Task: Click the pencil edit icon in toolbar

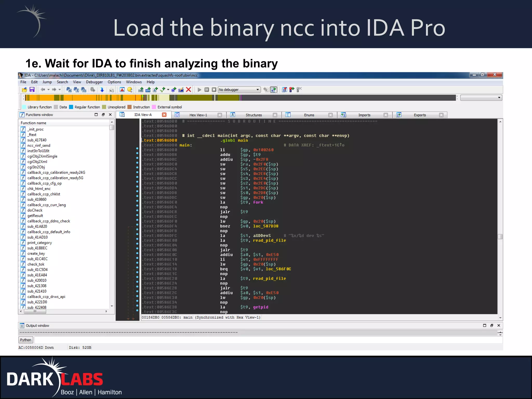Action: tap(181, 90)
